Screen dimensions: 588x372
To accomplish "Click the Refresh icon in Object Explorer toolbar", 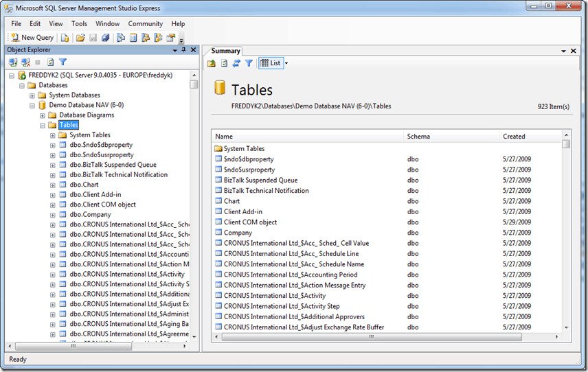I will point(50,62).
